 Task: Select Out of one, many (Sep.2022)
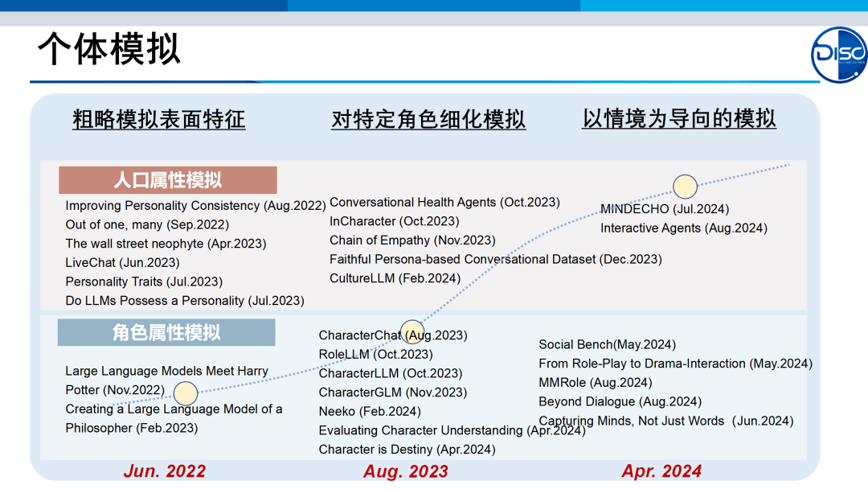click(x=147, y=225)
